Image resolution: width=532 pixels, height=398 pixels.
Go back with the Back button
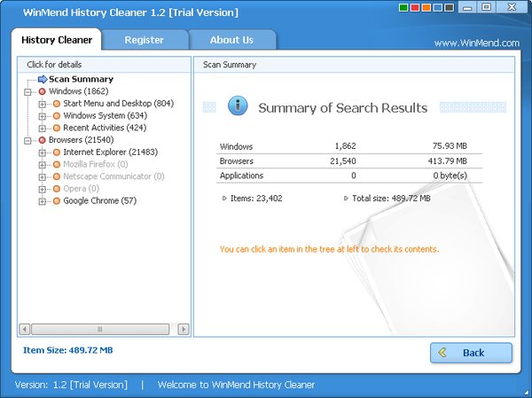(x=472, y=353)
